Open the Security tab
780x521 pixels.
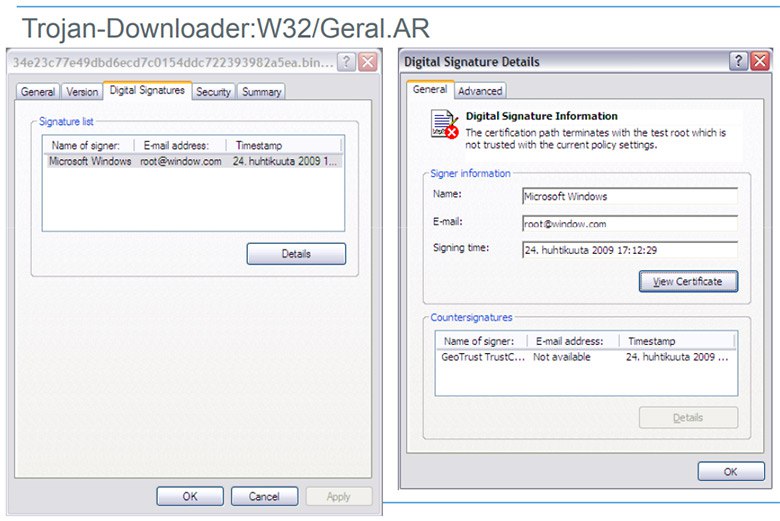point(213,92)
